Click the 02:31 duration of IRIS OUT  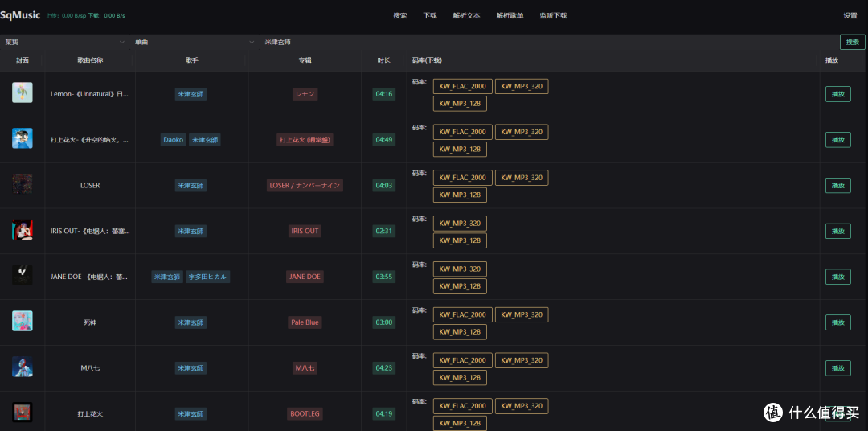tap(384, 231)
